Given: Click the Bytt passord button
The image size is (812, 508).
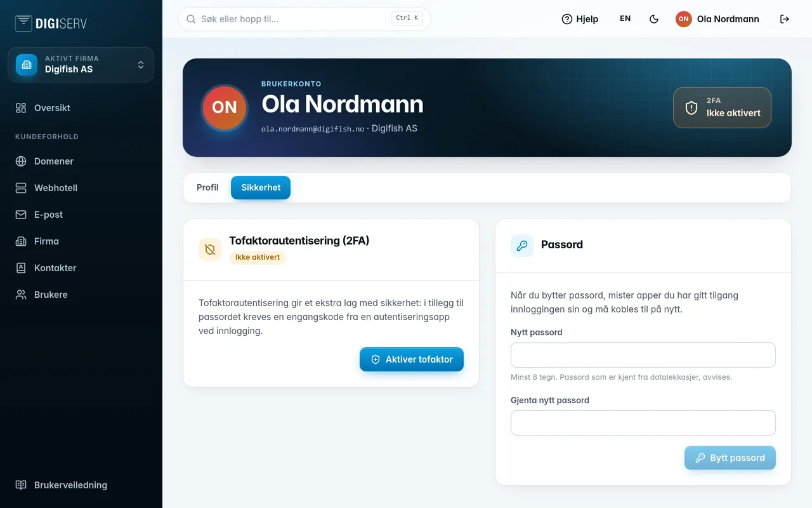Looking at the screenshot, I should [x=730, y=458].
